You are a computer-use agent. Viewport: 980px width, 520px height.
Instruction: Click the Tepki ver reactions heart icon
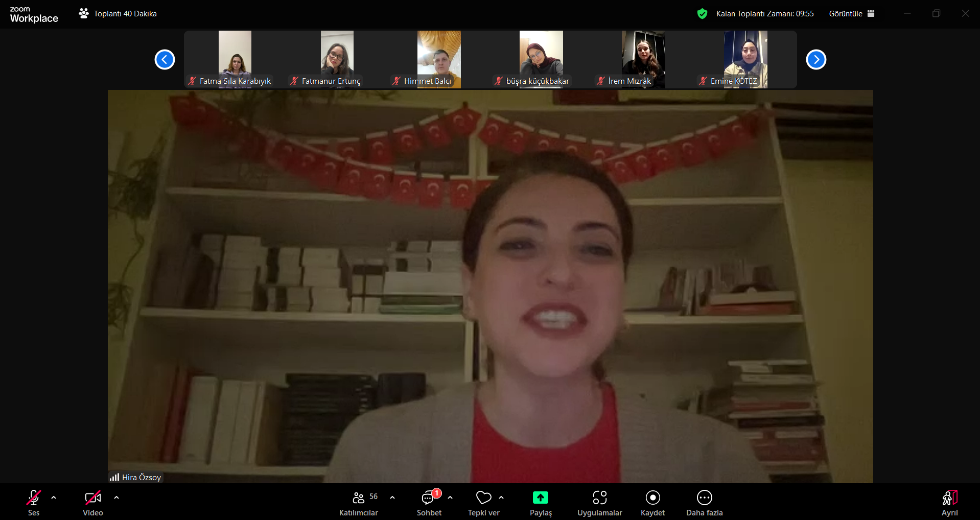point(483,498)
